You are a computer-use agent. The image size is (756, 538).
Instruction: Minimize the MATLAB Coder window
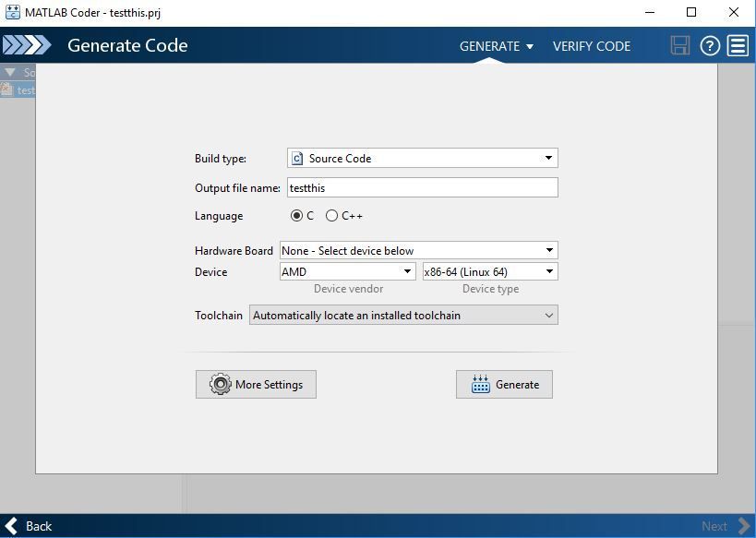650,13
